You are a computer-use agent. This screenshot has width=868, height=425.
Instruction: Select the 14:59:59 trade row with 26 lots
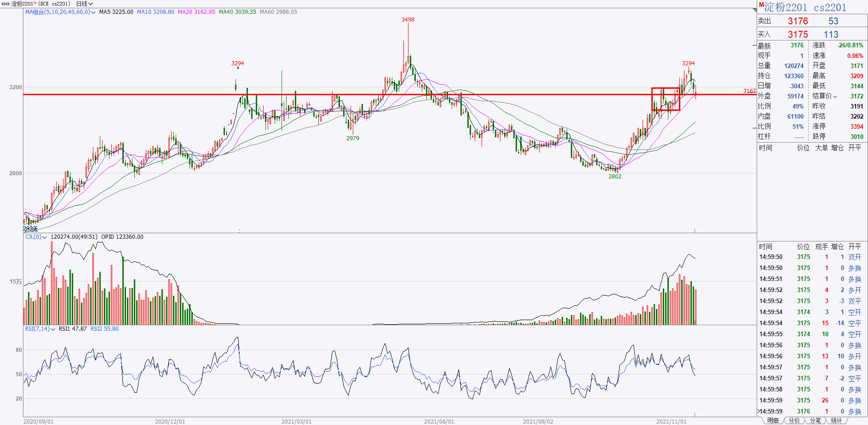tap(812, 401)
